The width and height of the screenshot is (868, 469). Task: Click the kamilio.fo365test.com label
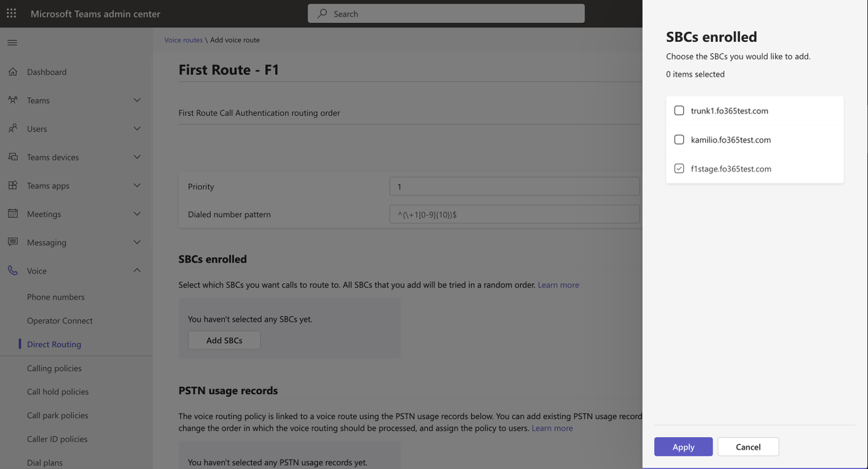click(x=731, y=139)
